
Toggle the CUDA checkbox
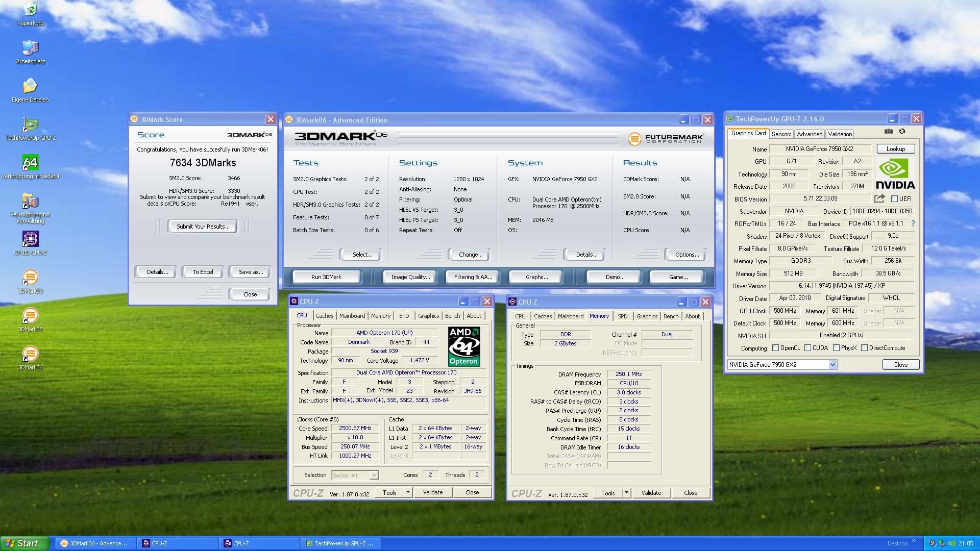[x=807, y=348]
